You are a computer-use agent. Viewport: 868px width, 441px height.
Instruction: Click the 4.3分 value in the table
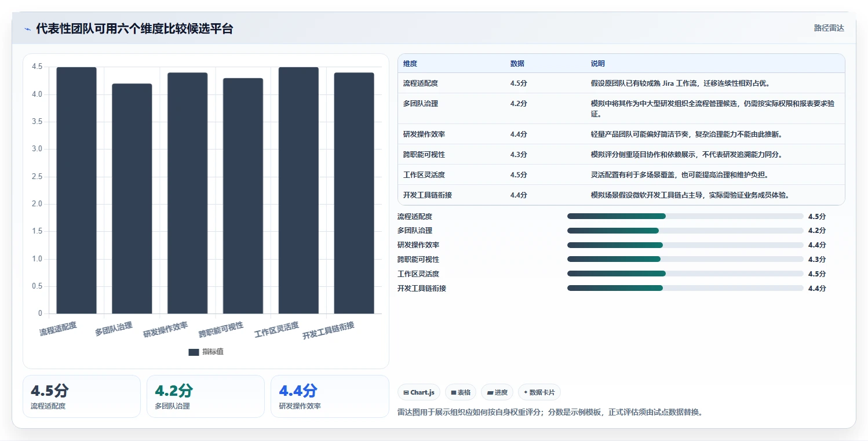pos(519,155)
